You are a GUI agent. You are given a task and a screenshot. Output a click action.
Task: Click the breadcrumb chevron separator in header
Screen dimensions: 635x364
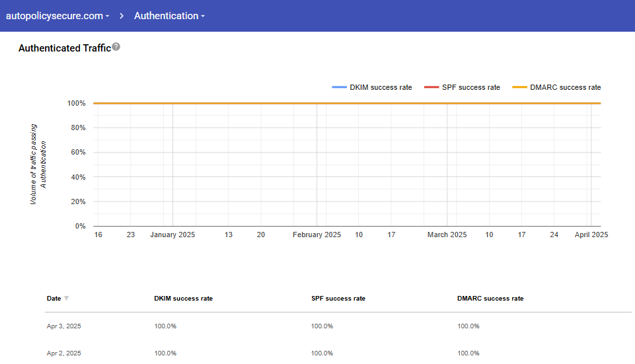[122, 16]
